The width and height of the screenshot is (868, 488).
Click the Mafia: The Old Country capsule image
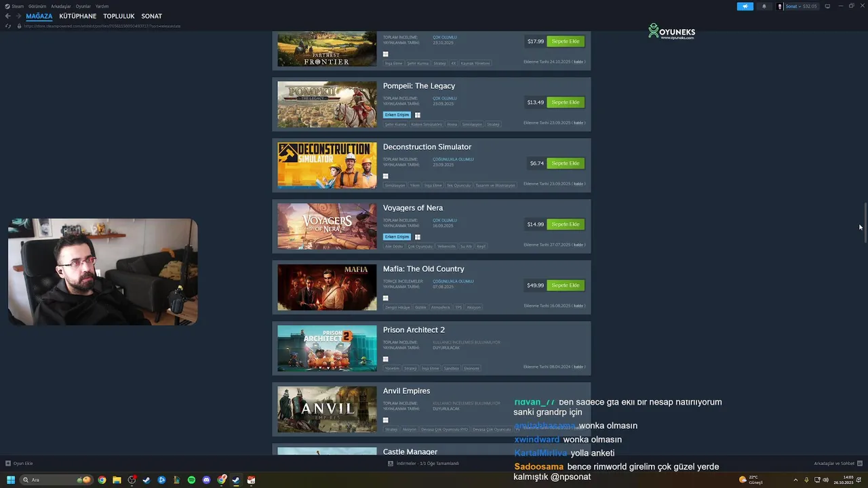[327, 287]
